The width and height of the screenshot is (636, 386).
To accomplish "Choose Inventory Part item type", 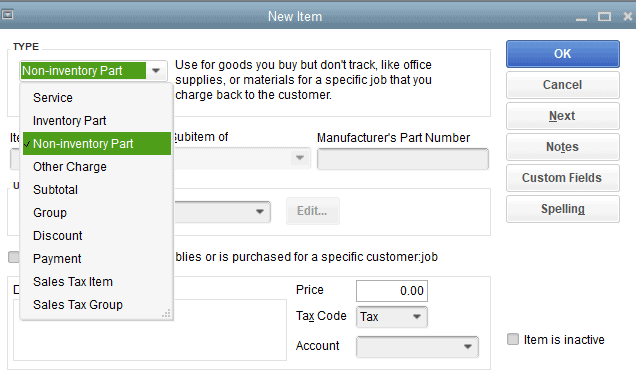I will 97,120.
